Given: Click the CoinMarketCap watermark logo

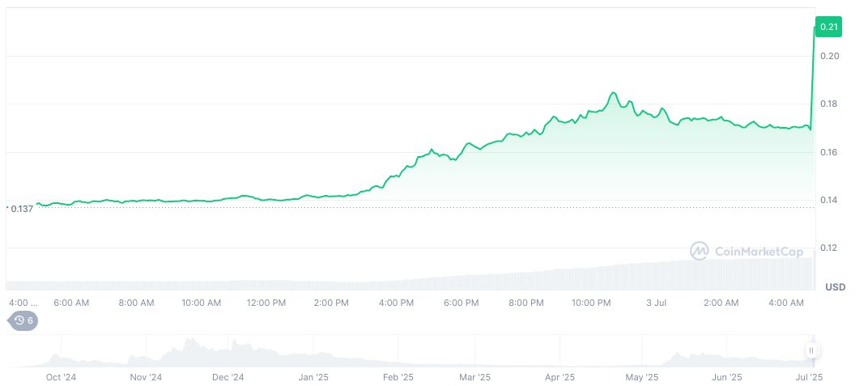Looking at the screenshot, I should tap(746, 252).
